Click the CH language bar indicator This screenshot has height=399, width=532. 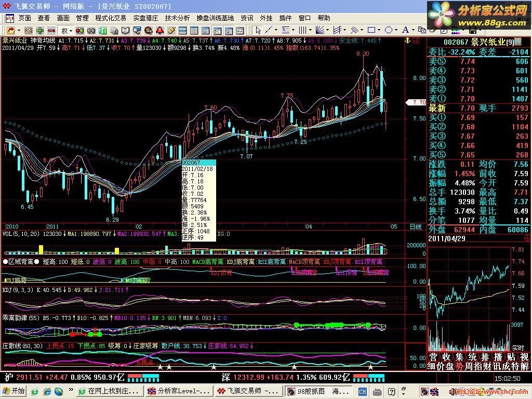click(362, 392)
